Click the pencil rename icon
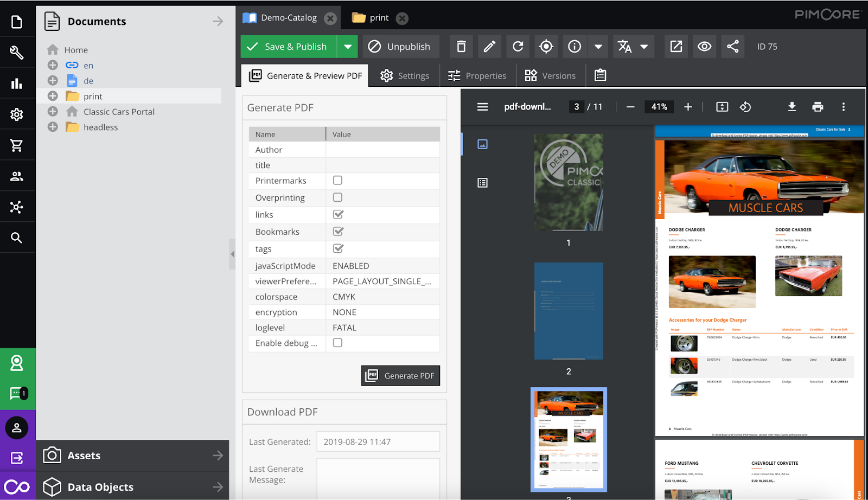The image size is (868, 500). pyautogui.click(x=489, y=47)
